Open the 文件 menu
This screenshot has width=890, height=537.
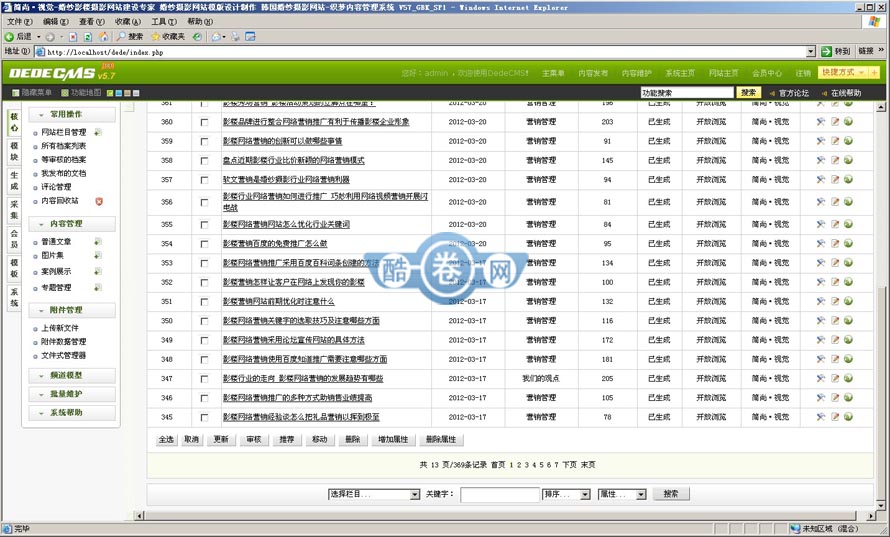pyautogui.click(x=19, y=22)
